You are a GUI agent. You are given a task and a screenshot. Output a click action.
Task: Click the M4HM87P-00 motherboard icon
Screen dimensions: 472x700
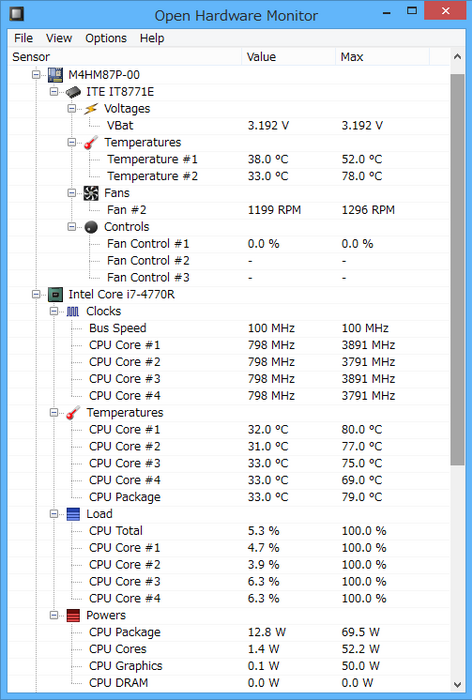55,75
